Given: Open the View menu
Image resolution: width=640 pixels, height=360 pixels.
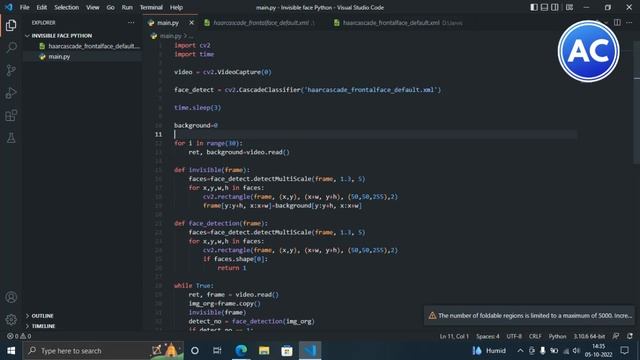Looking at the screenshot, I should click(x=93, y=7).
